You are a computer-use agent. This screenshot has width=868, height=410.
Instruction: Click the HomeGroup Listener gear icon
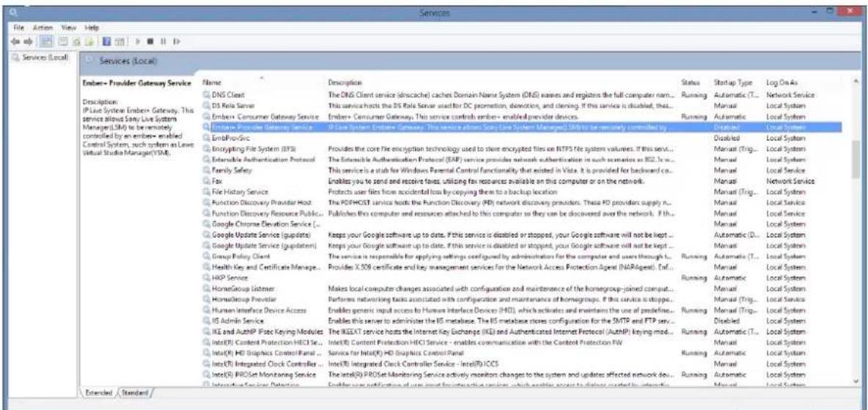207,288
